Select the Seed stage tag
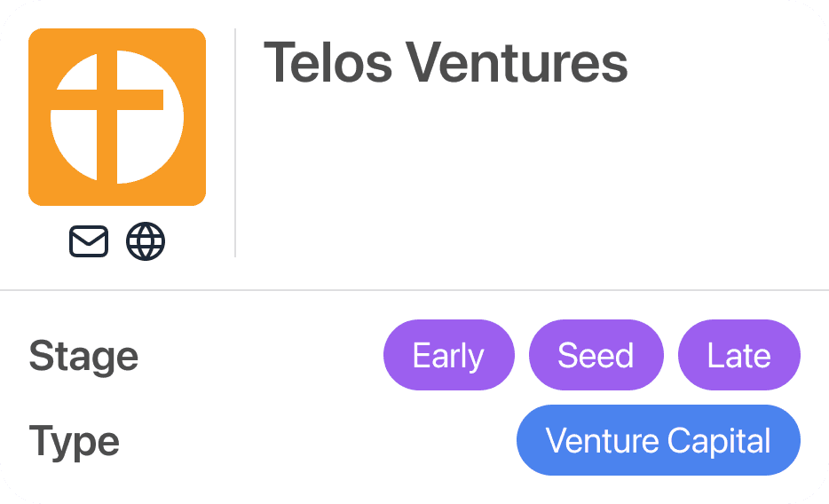This screenshot has width=829, height=504. pyautogui.click(x=596, y=355)
